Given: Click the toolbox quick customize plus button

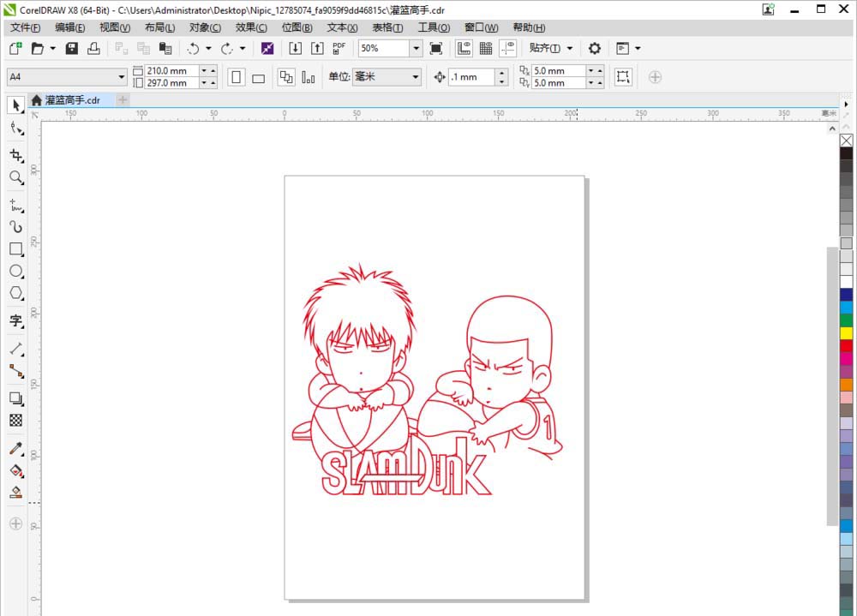Looking at the screenshot, I should 15,523.
